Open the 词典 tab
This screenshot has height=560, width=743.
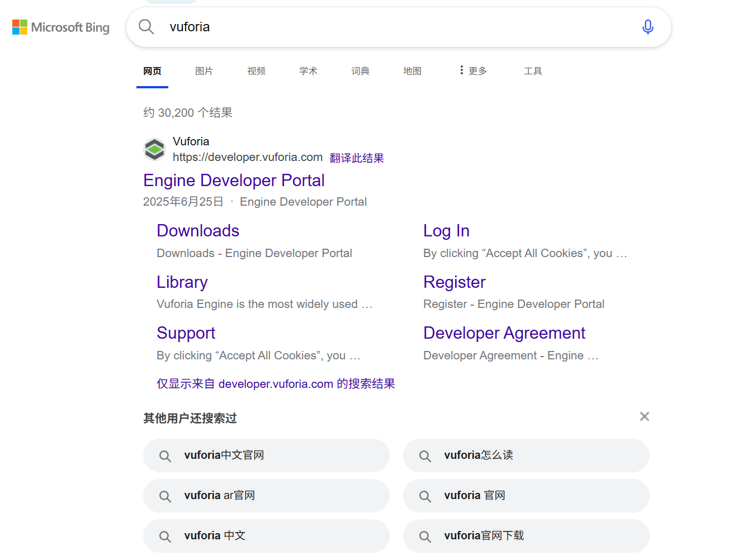(360, 71)
